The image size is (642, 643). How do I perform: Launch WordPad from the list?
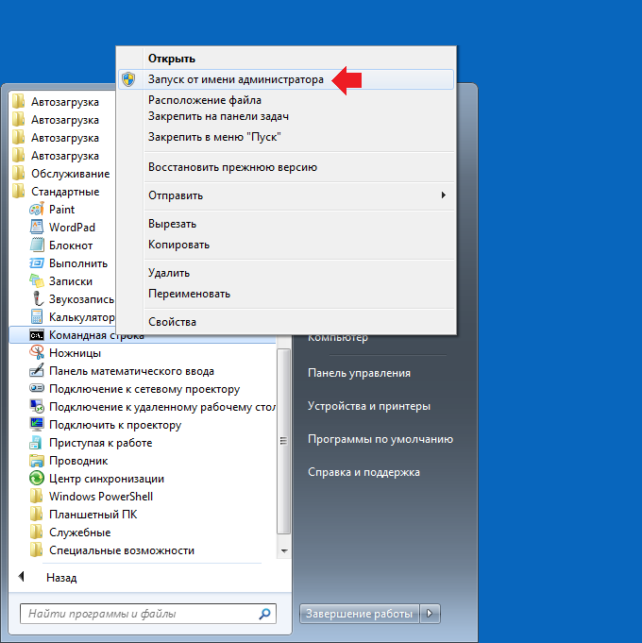(72, 228)
